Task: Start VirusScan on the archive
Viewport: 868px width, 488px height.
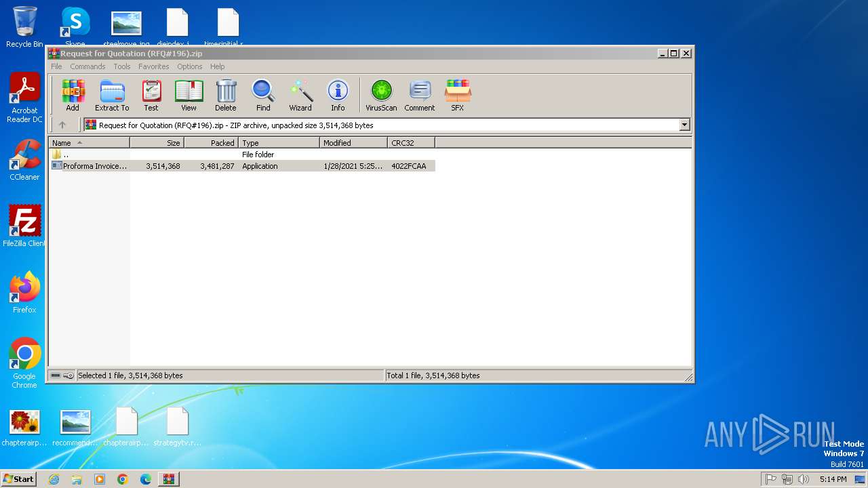Action: (x=381, y=95)
